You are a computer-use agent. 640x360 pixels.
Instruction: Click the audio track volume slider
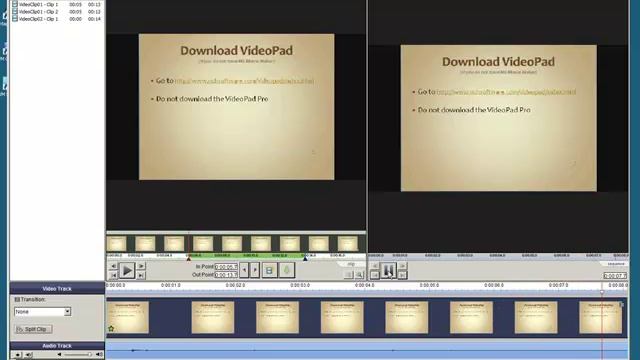[x=78, y=355]
